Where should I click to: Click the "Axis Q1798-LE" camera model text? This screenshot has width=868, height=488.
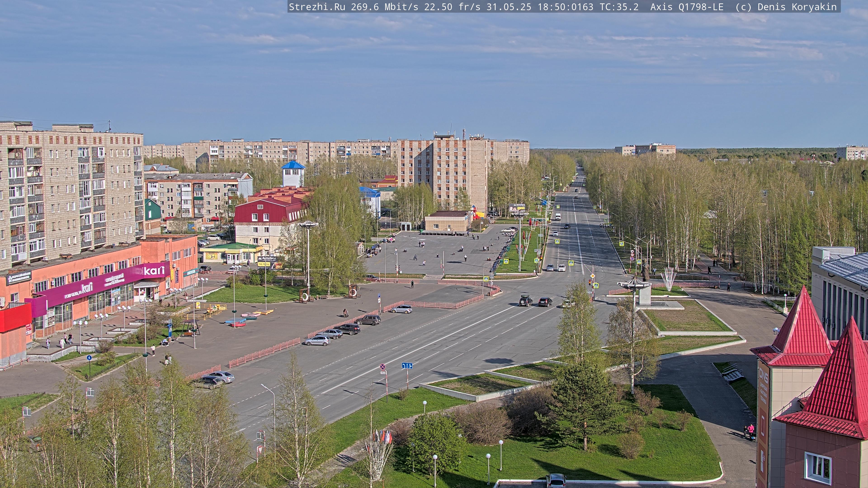[x=687, y=7]
